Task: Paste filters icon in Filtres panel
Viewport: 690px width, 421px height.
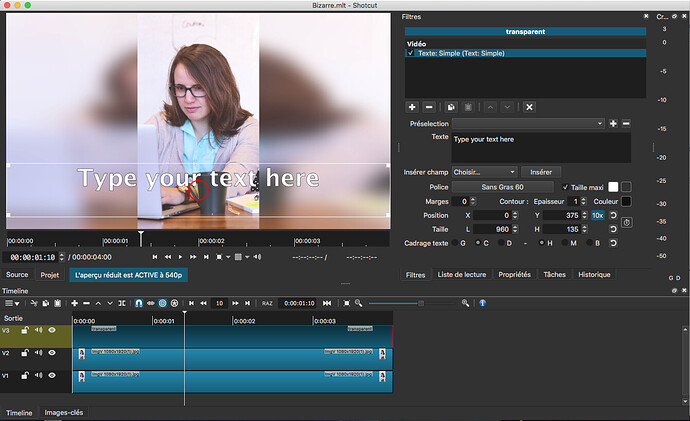Action: tap(468, 107)
